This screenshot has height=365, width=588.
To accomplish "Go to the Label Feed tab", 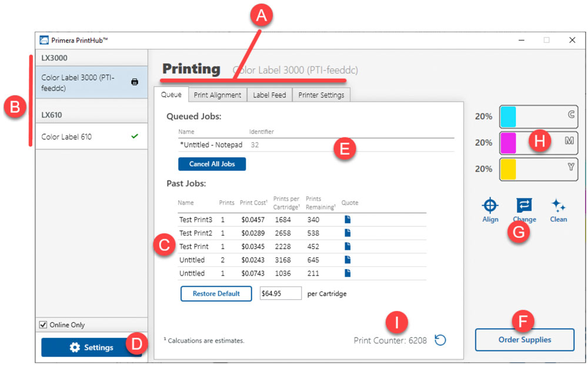I will [269, 95].
